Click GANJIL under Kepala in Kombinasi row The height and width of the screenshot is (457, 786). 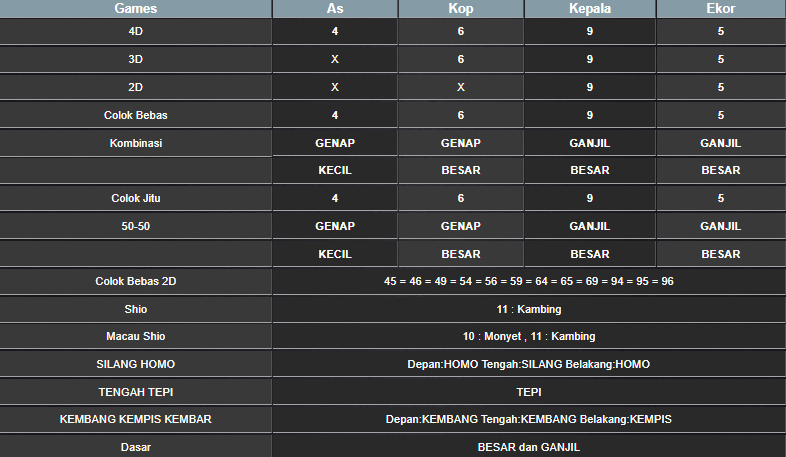click(590, 143)
